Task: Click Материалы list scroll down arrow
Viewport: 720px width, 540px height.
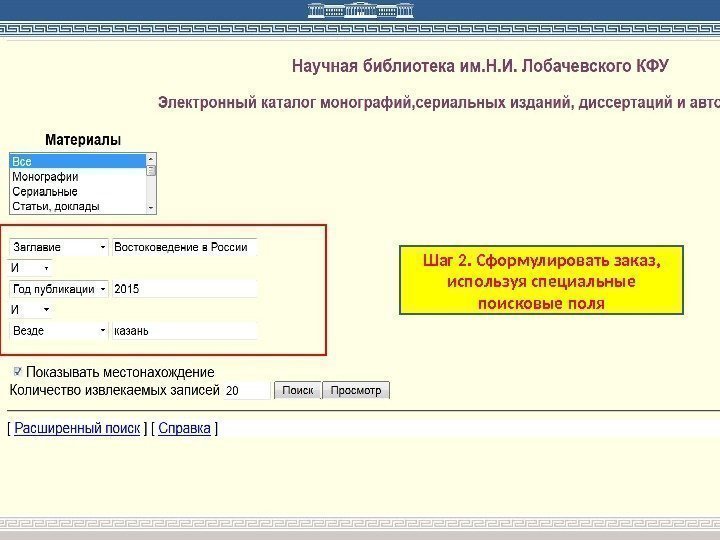Action: [x=151, y=208]
